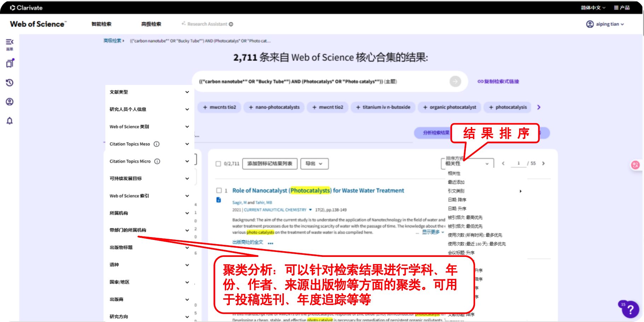
Task: Open author Tahir, MB link
Action: 264,203
